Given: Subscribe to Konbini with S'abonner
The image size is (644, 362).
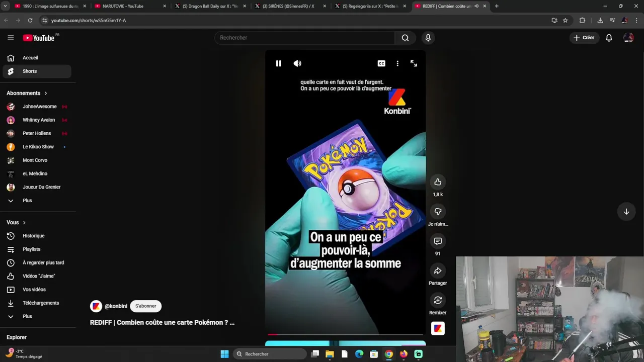Looking at the screenshot, I should [x=145, y=306].
